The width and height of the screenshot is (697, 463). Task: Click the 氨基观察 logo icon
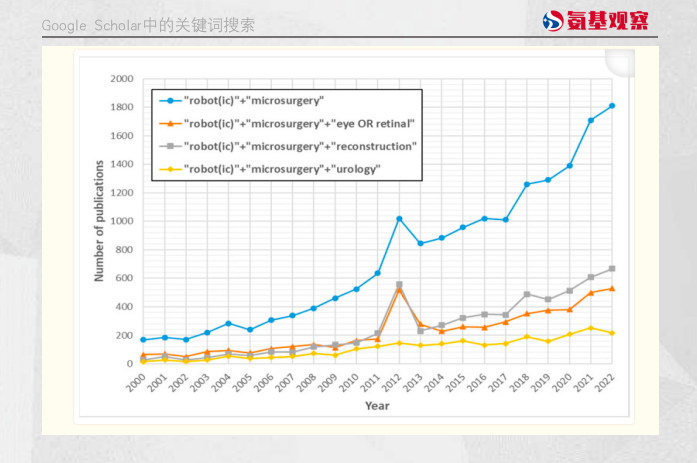[553, 20]
